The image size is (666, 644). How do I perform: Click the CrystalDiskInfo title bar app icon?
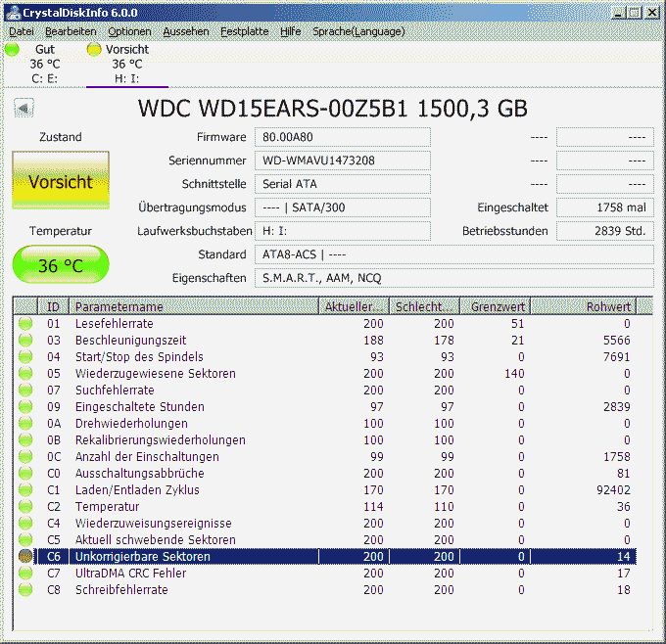pyautogui.click(x=13, y=13)
